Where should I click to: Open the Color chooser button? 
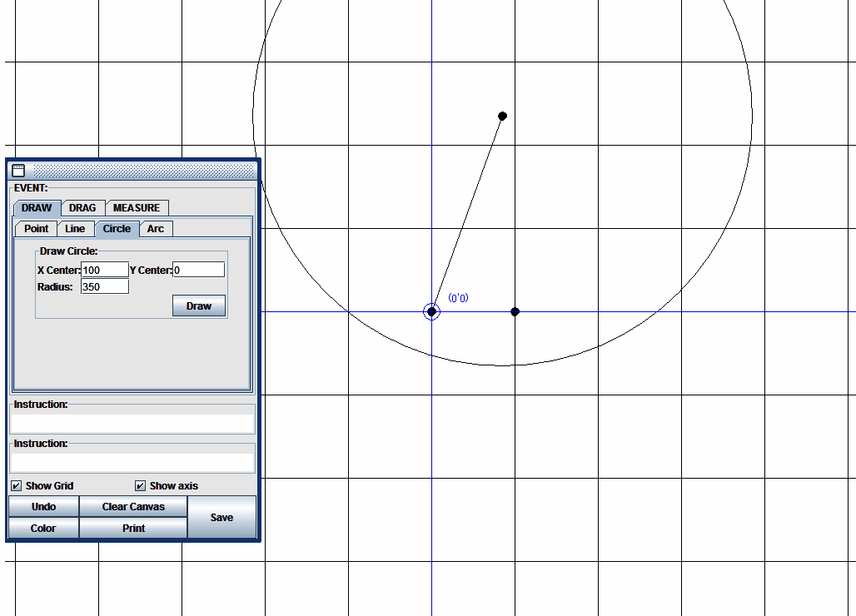[x=43, y=528]
